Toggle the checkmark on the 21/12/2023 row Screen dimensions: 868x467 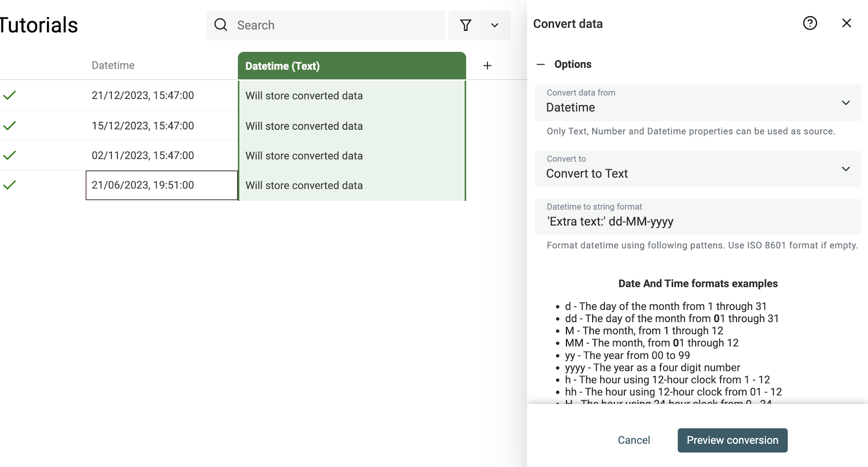coord(9,95)
